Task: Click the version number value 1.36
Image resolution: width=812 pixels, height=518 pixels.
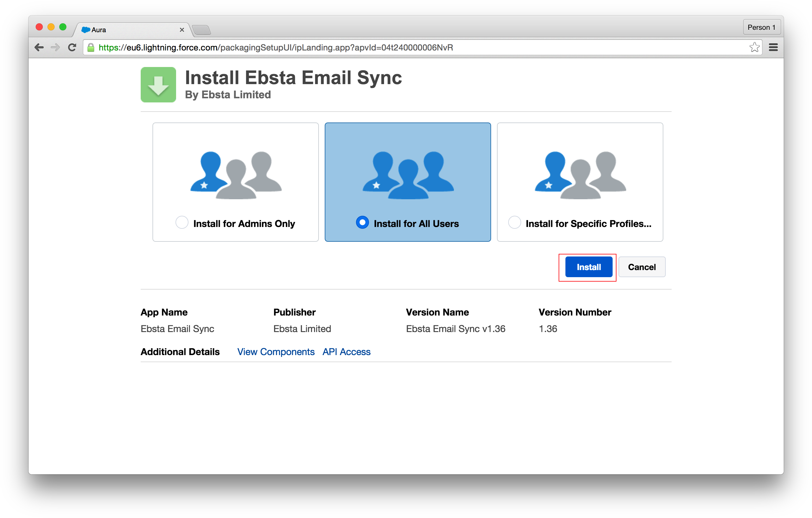Action: pyautogui.click(x=548, y=329)
